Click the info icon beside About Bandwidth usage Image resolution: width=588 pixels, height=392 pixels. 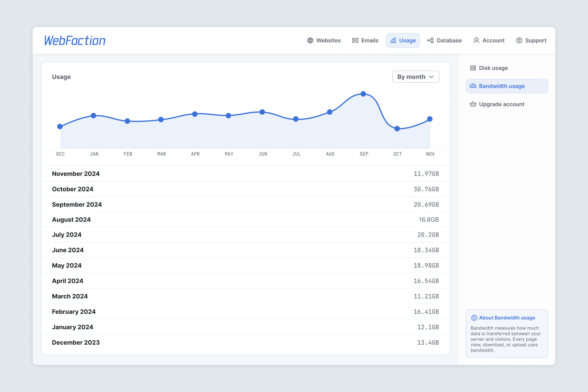point(474,318)
